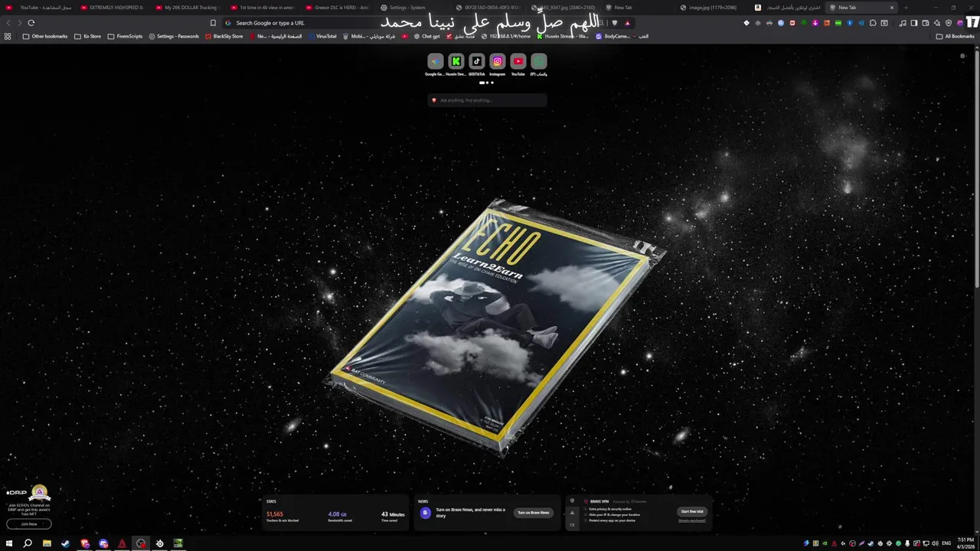This screenshot has height=551, width=980.
Task: Open Steam from the taskbar
Action: tap(65, 543)
